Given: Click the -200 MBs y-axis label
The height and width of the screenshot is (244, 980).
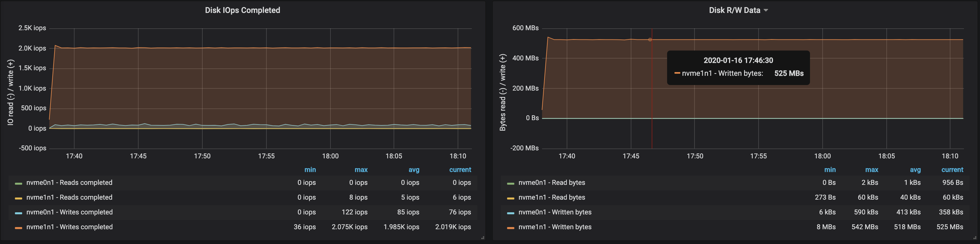Looking at the screenshot, I should coord(524,148).
